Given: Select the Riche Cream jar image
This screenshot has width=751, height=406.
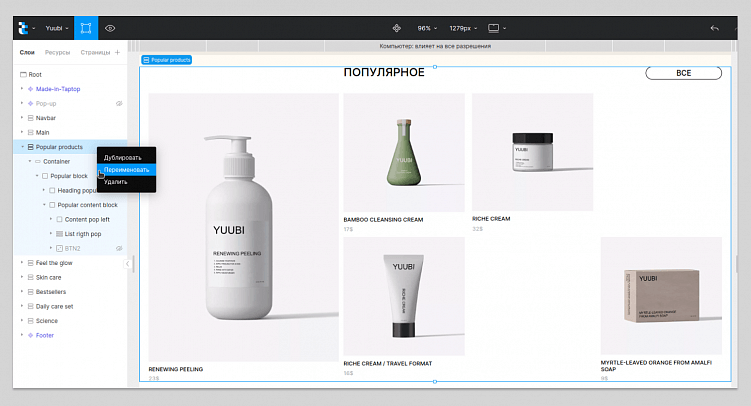Looking at the screenshot, I should 533,152.
